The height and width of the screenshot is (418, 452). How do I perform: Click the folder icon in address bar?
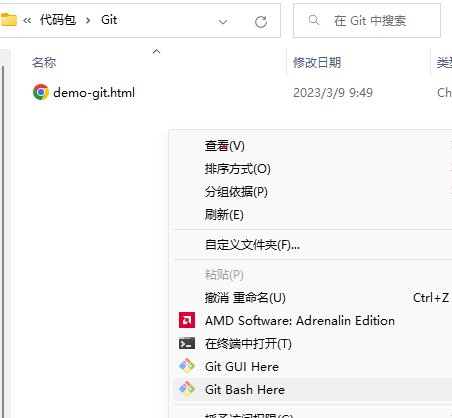click(x=8, y=20)
